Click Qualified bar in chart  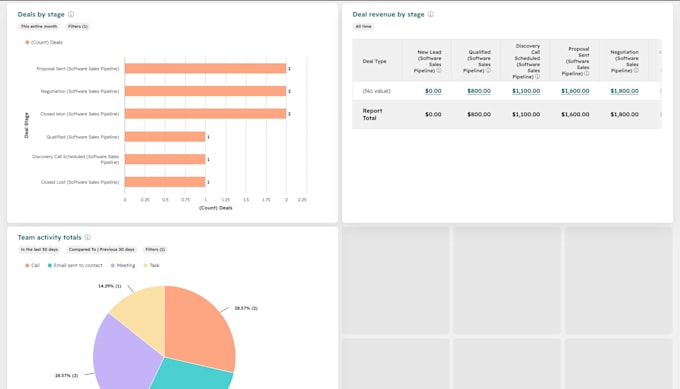(165, 137)
